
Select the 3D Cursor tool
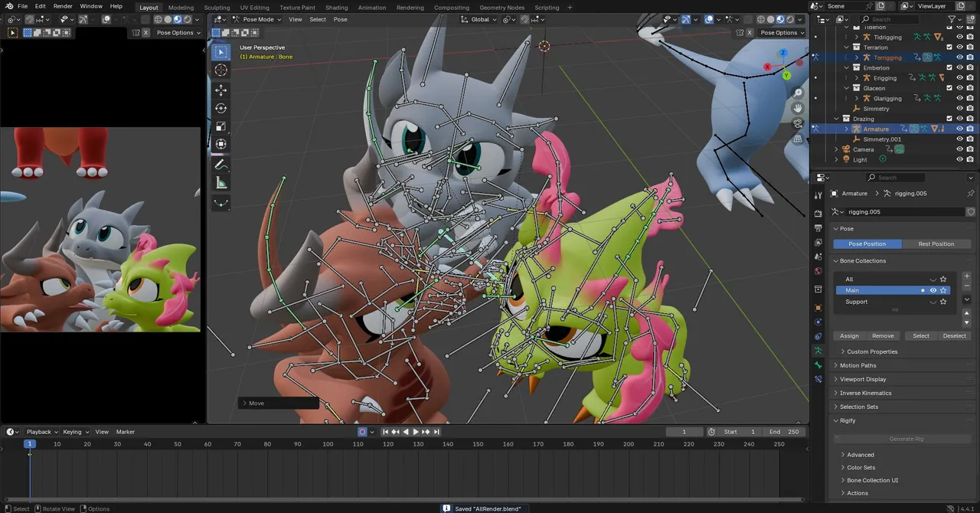point(220,70)
